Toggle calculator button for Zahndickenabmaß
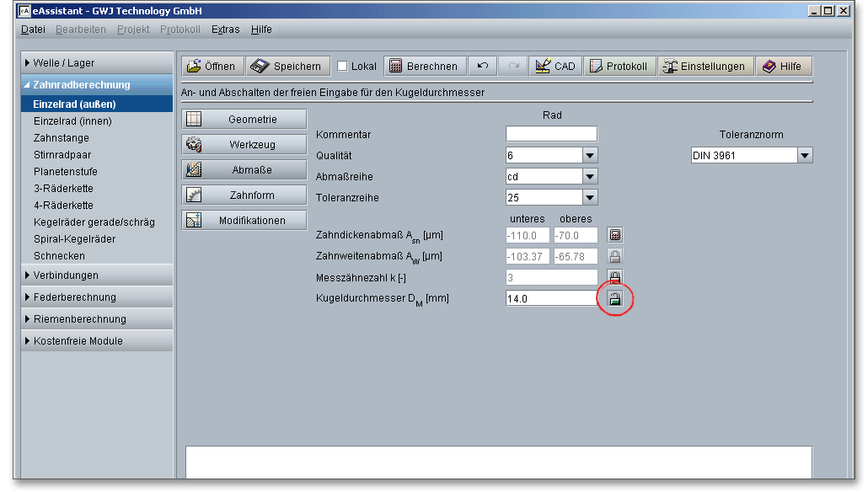868x492 pixels. 615,236
